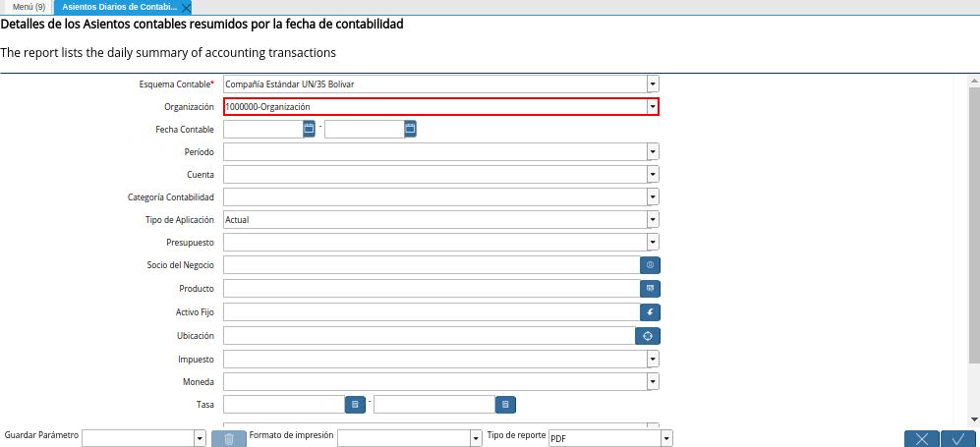
Task: Open Activo Fijo lookup icon
Action: [650, 312]
